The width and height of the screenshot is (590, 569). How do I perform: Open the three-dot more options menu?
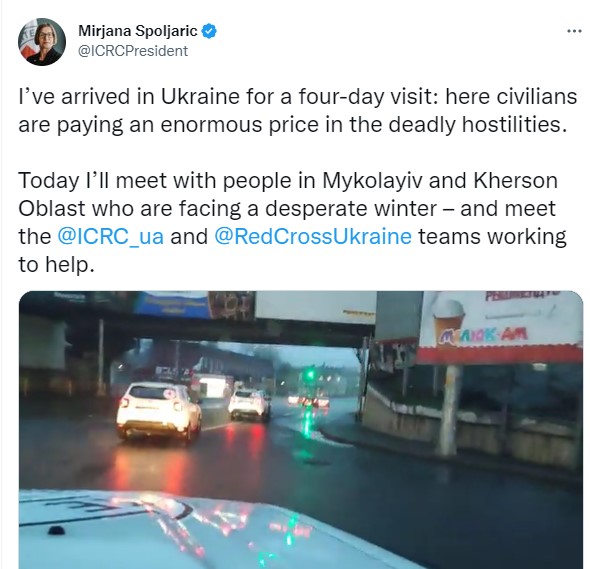click(x=574, y=31)
